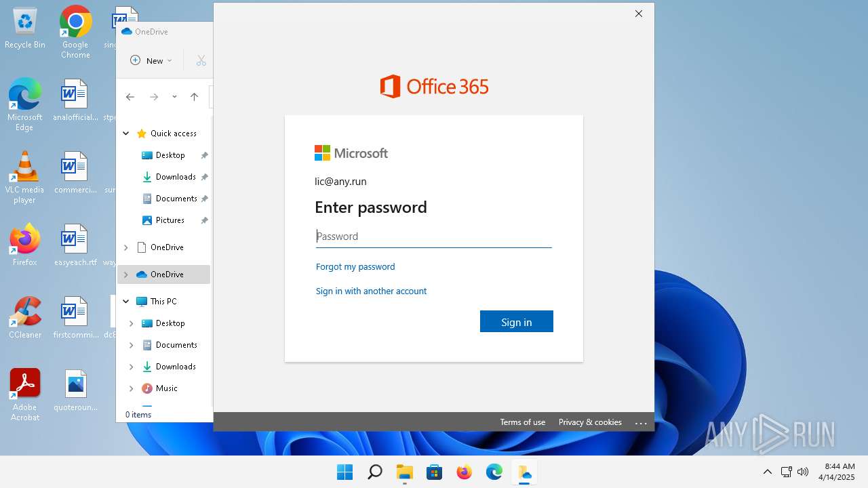Image resolution: width=868 pixels, height=488 pixels.
Task: Focus the Password input field
Action: (434, 237)
